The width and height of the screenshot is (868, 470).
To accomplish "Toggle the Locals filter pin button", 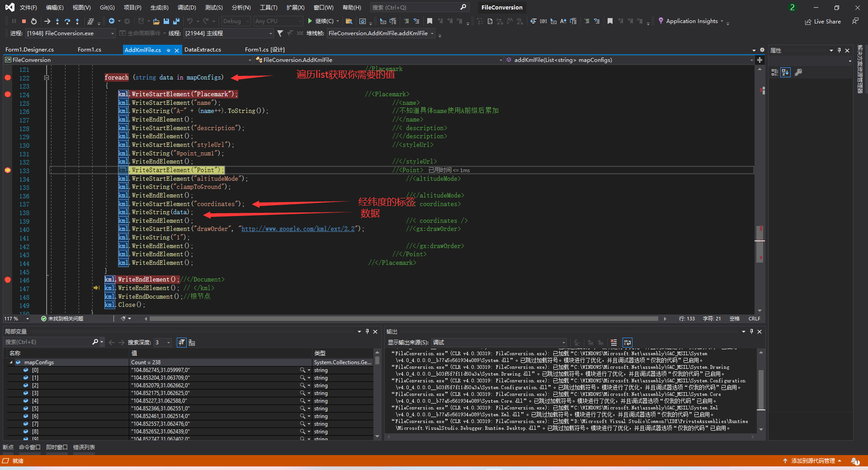I will point(181,343).
